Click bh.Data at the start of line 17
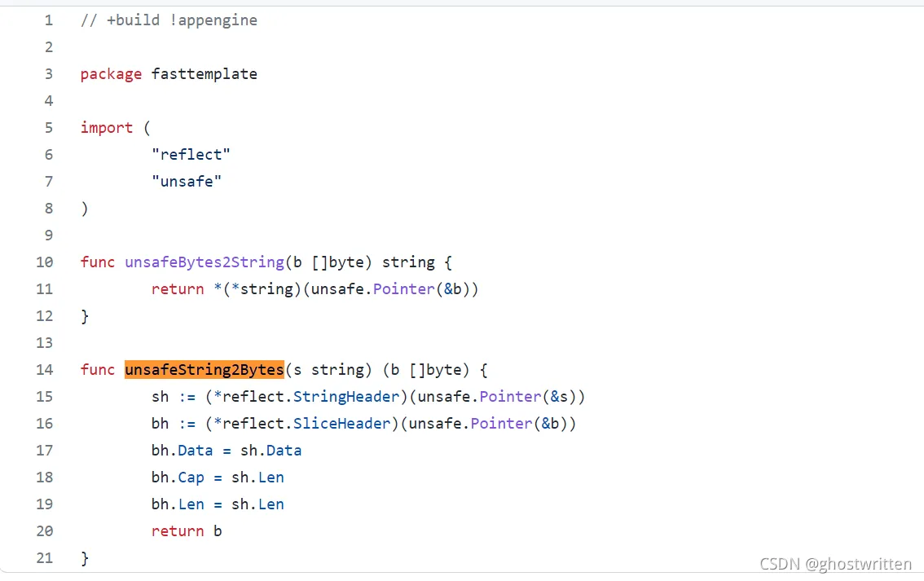This screenshot has width=924, height=581. [x=182, y=451]
